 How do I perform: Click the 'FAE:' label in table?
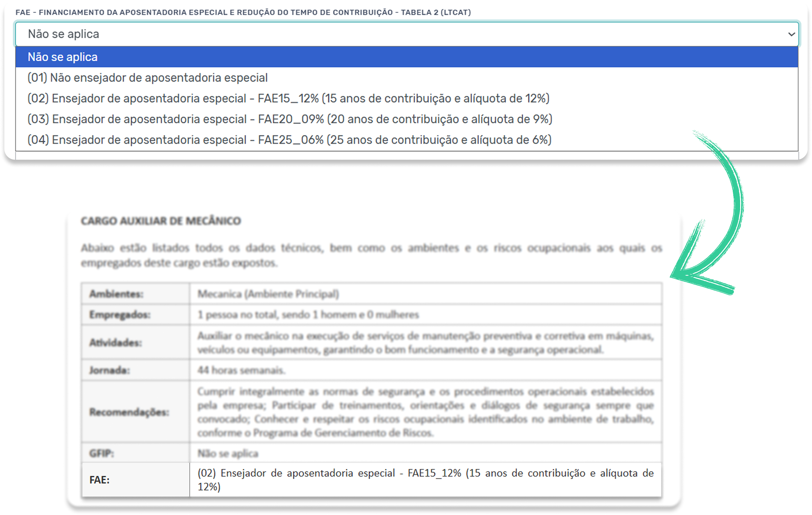coord(100,480)
